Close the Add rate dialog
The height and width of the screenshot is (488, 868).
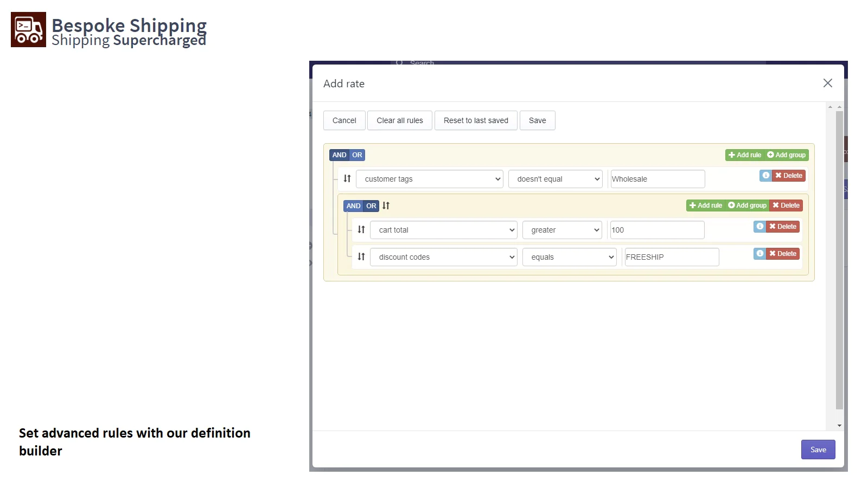827,83
